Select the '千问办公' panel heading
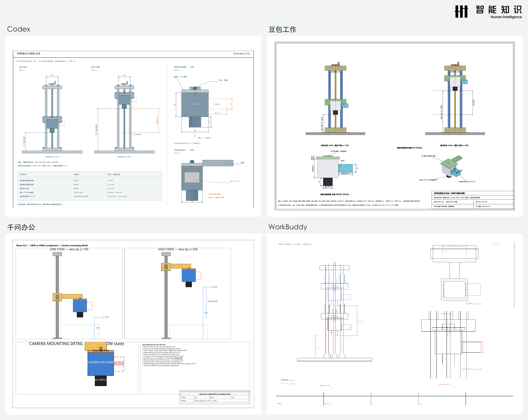The image size is (528, 420). (21, 227)
